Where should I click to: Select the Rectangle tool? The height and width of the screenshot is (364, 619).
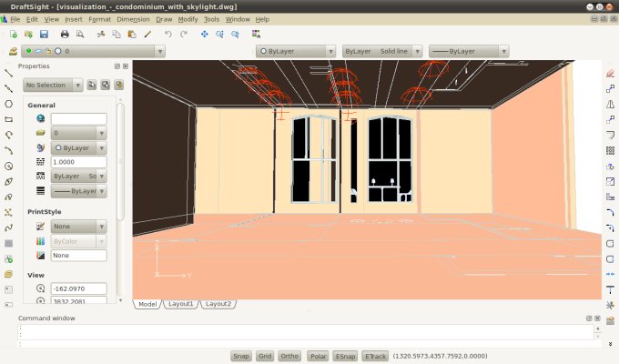(8, 119)
